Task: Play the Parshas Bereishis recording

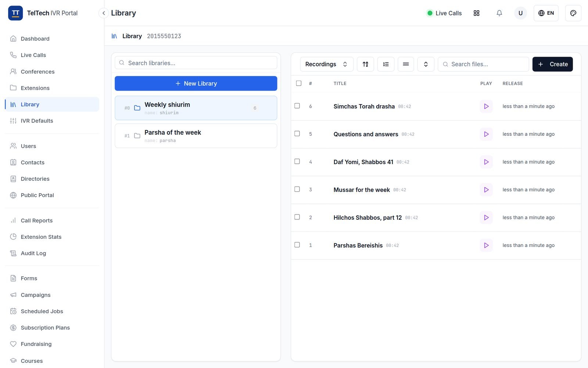Action: point(486,245)
